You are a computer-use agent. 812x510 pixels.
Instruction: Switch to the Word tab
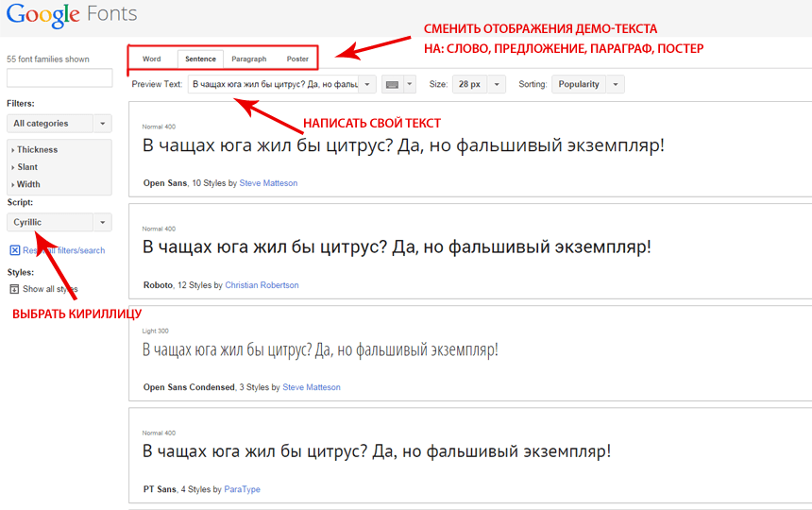(152, 59)
